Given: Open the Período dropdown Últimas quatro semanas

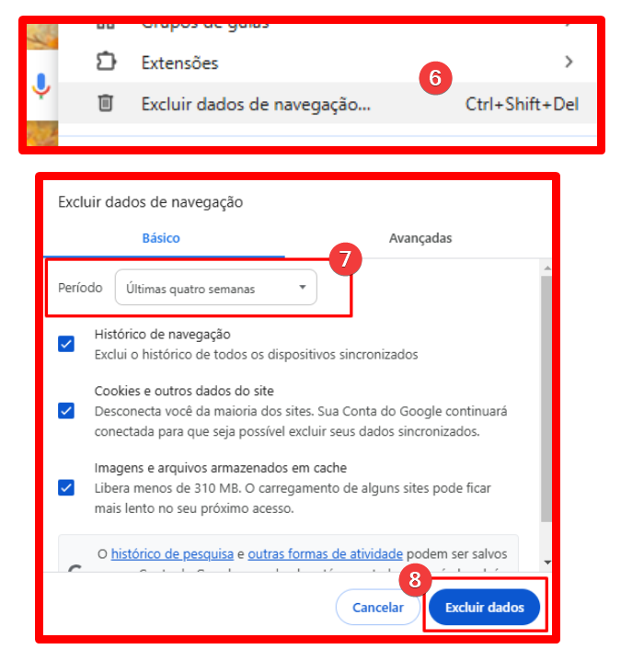Looking at the screenshot, I should (x=216, y=288).
